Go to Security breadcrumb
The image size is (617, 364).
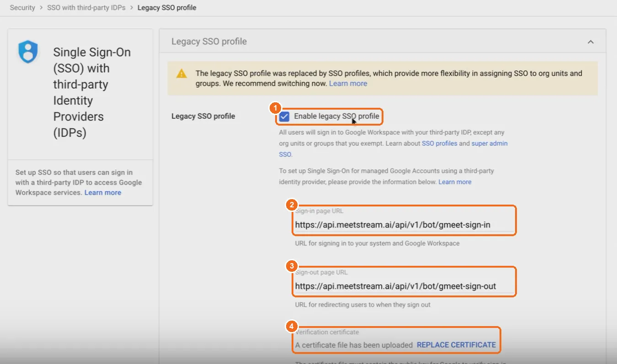[22, 8]
